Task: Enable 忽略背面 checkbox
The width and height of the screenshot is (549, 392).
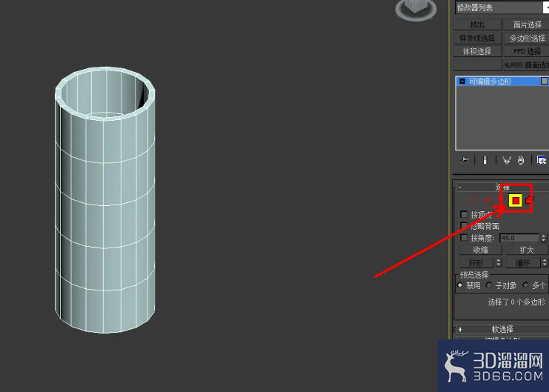Action: coord(464,225)
